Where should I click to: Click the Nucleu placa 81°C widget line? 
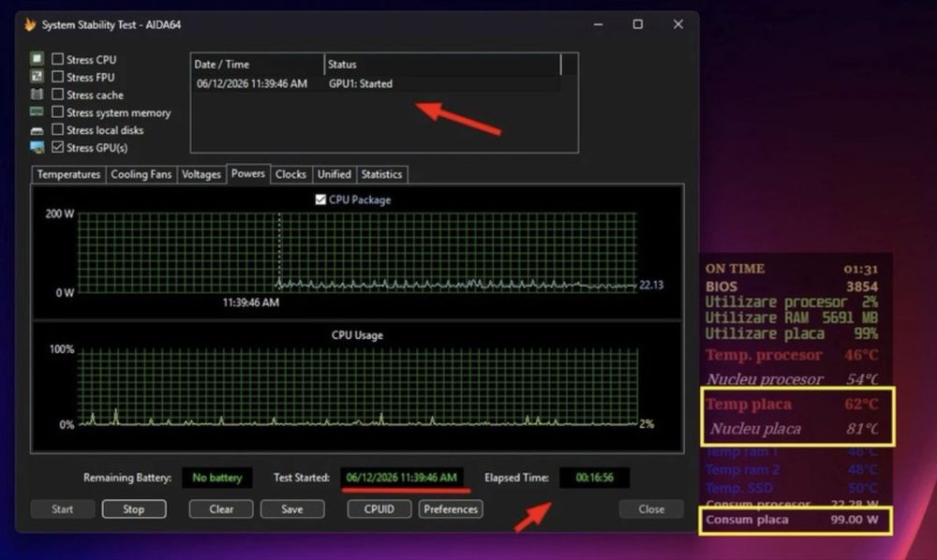click(x=794, y=429)
